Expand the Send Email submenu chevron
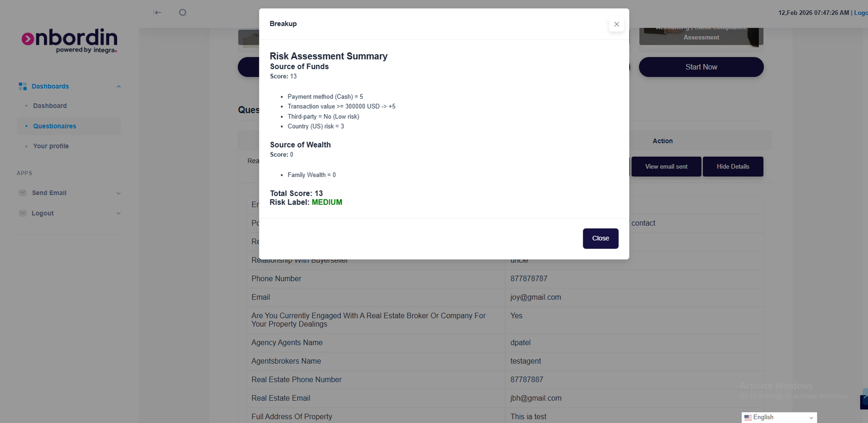 pyautogui.click(x=118, y=193)
